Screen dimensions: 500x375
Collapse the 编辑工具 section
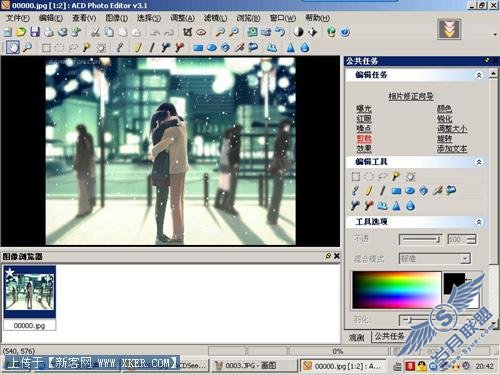tap(479, 162)
